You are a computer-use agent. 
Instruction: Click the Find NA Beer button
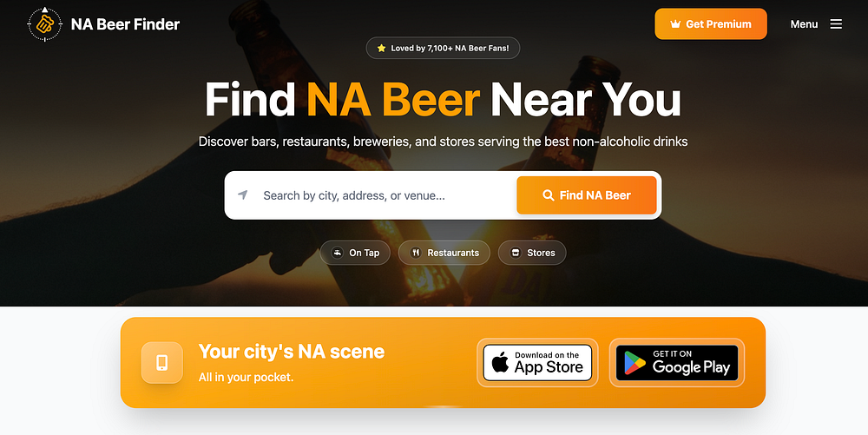pos(587,195)
